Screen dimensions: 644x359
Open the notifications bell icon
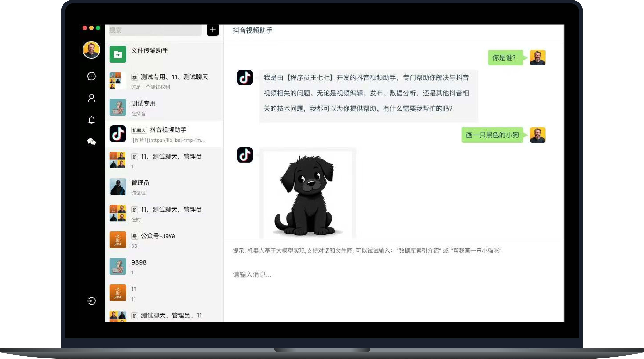[x=91, y=120]
